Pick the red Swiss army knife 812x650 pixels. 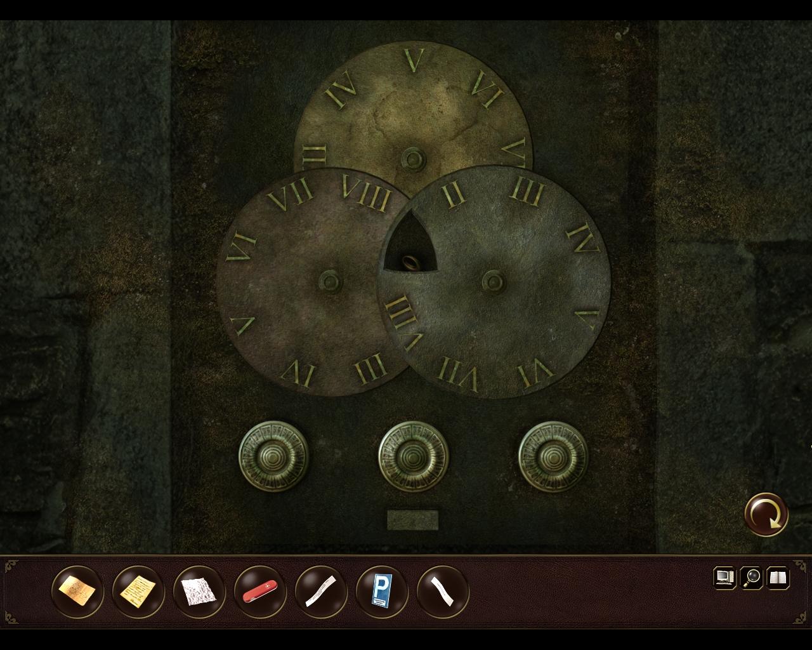pyautogui.click(x=260, y=592)
